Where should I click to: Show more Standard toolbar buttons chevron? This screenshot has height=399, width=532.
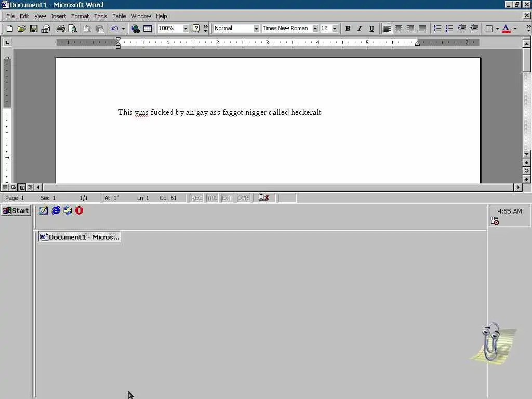pyautogui.click(x=205, y=29)
